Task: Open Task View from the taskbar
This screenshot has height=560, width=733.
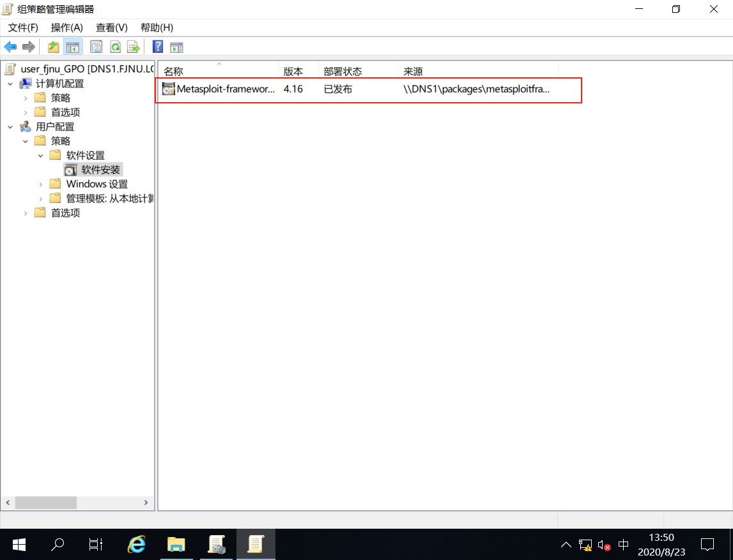Action: (96, 545)
